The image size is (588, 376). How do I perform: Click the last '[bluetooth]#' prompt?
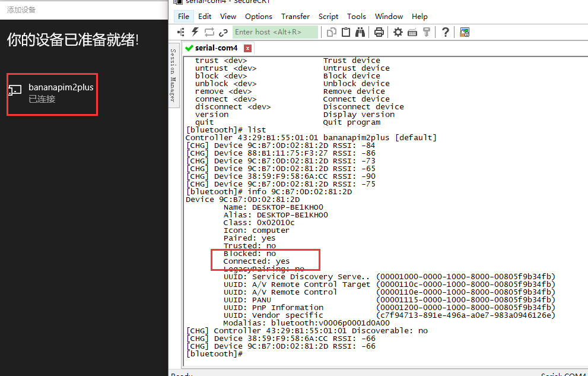pos(214,354)
